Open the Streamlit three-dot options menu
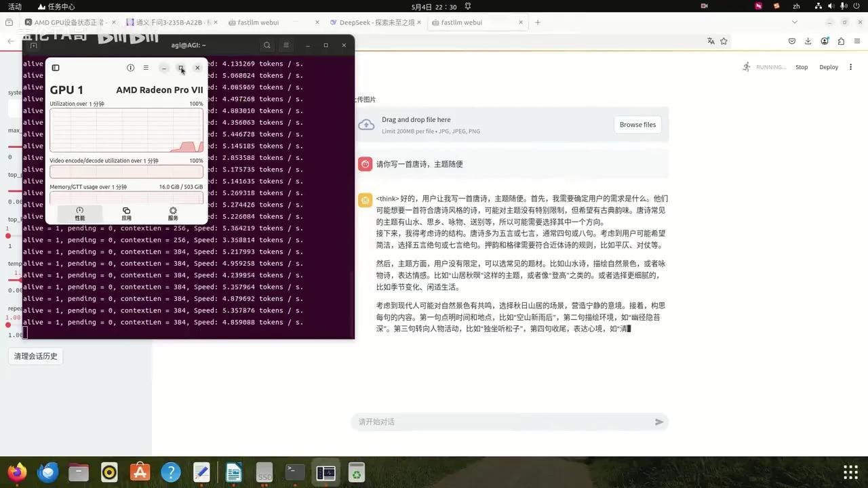The width and height of the screenshot is (868, 488). tap(850, 67)
